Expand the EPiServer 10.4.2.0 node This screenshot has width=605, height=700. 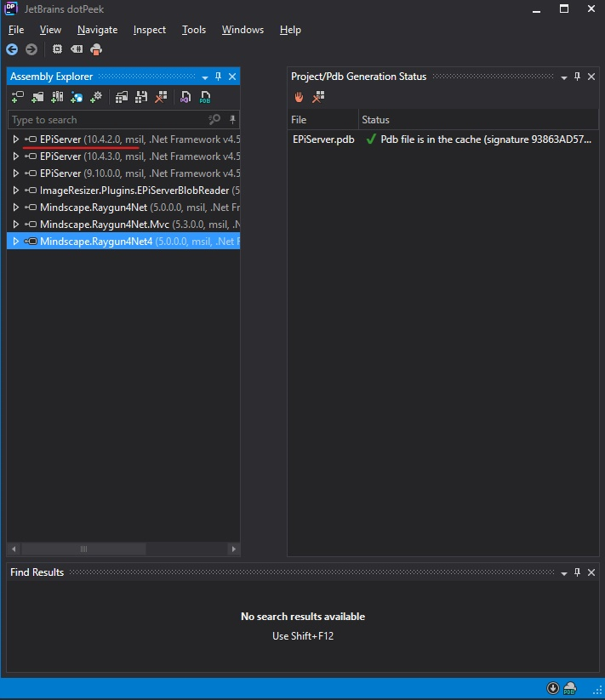(15, 139)
